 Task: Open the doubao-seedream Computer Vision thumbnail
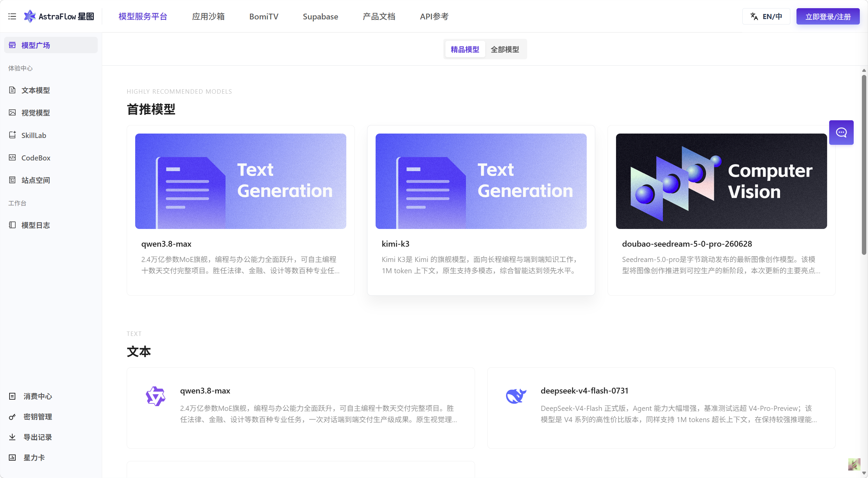tap(721, 181)
